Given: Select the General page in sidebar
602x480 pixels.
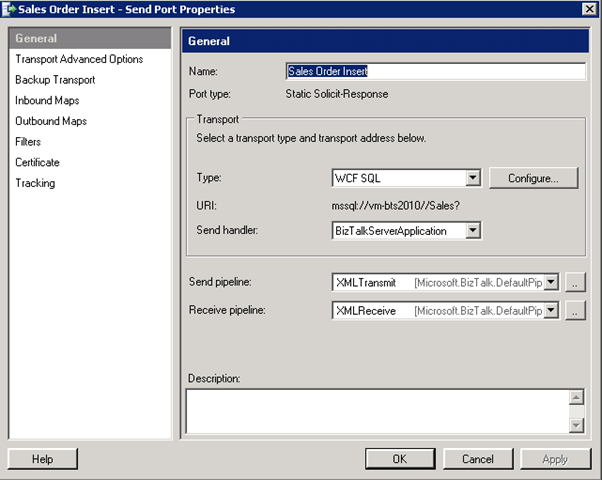Looking at the screenshot, I should pos(90,38).
